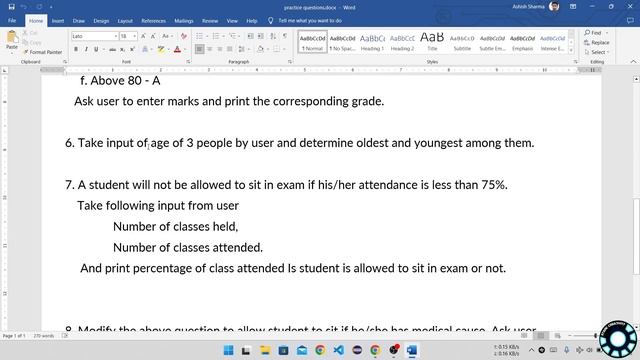Click the Shading paint bucket

[x=260, y=49]
